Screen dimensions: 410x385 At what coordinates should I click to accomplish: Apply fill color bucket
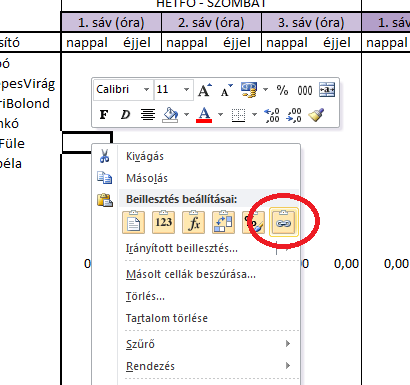(170, 115)
